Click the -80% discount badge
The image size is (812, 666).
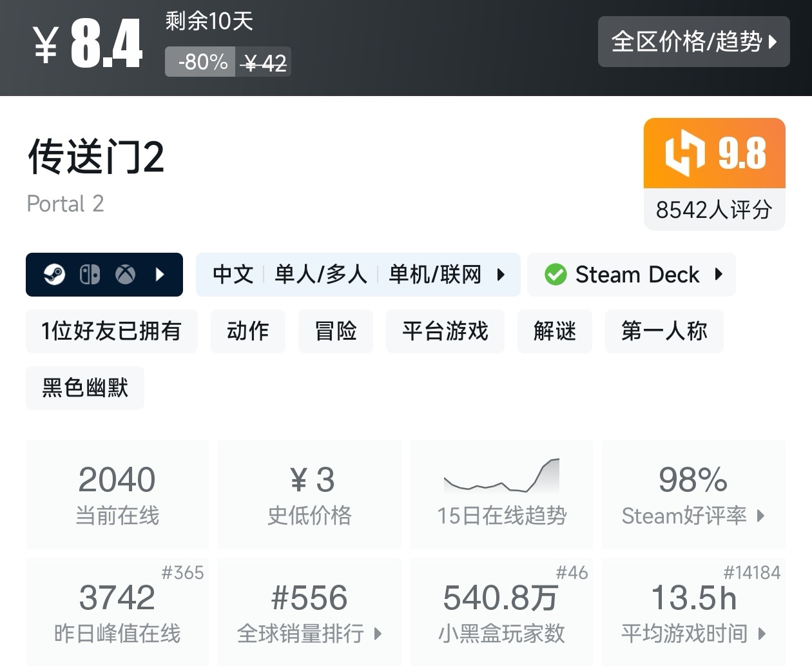(200, 62)
